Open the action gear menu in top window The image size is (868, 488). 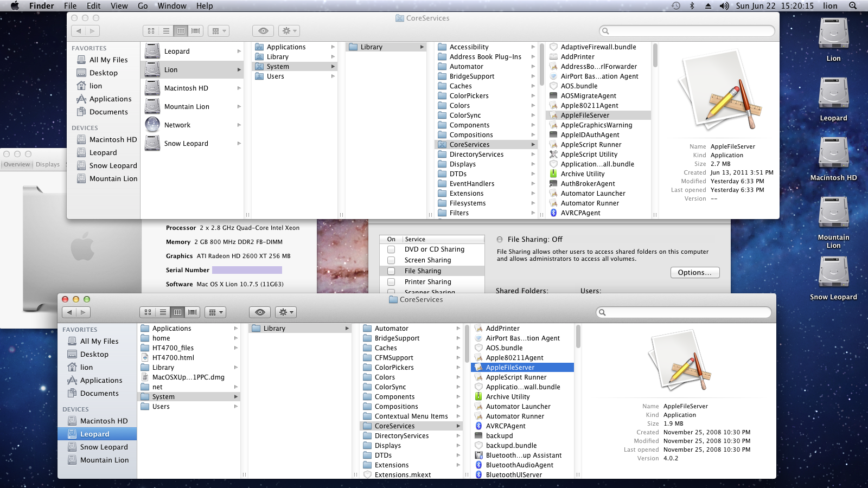coord(289,31)
